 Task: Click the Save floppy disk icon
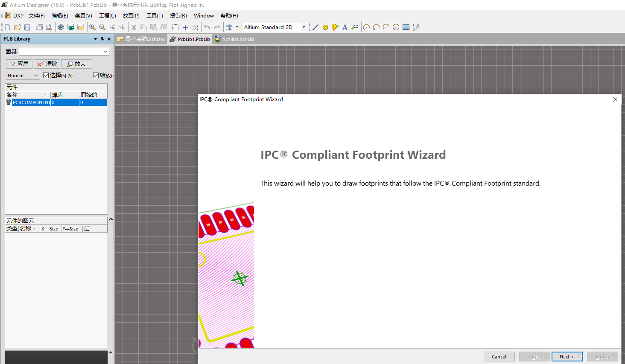[x=27, y=27]
